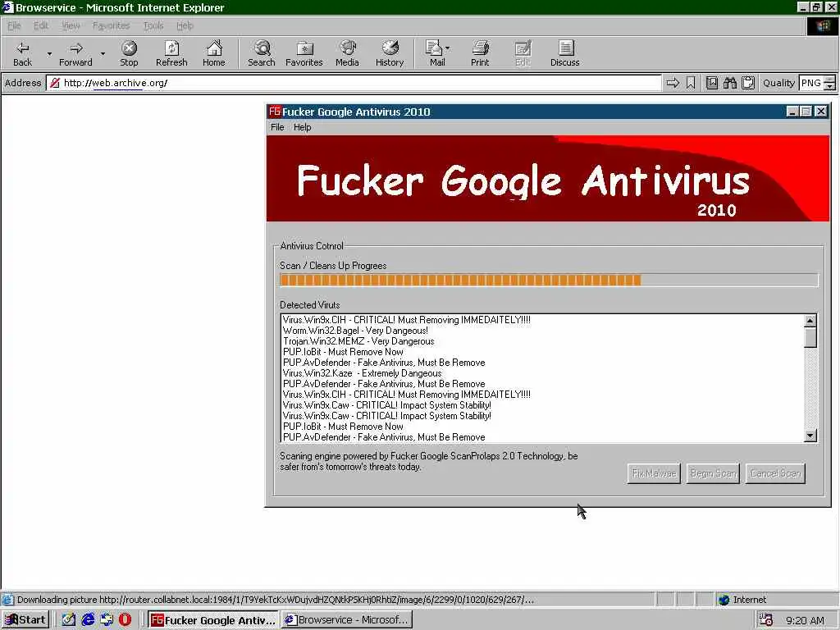Print the current page
This screenshot has width=840, height=630.
click(480, 53)
